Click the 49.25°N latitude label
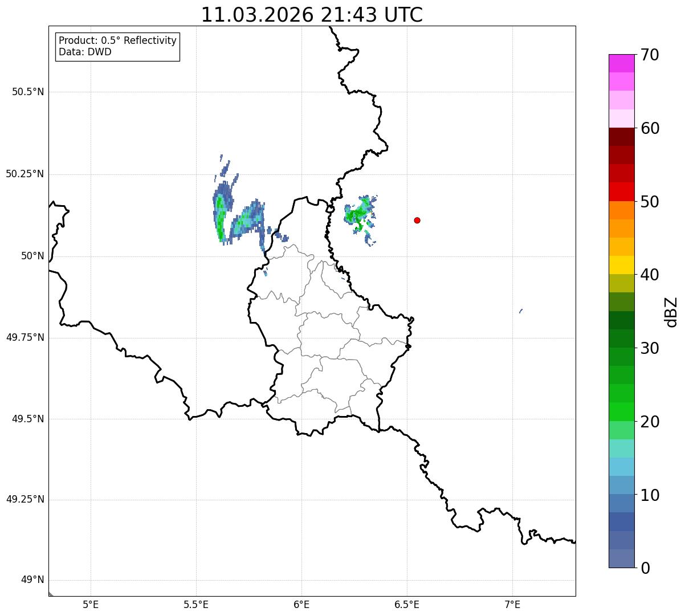685x616 pixels. click(25, 500)
